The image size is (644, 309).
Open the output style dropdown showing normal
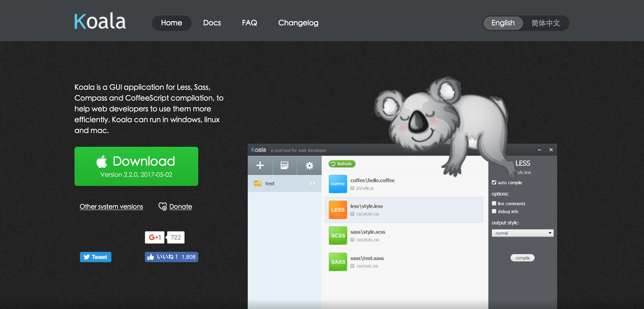523,233
